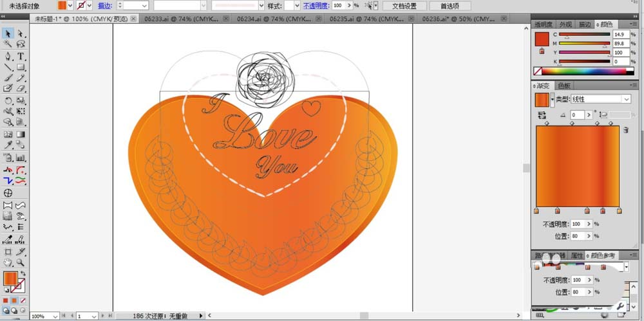
Task: Select the Eyedropper tool
Action: (8, 145)
